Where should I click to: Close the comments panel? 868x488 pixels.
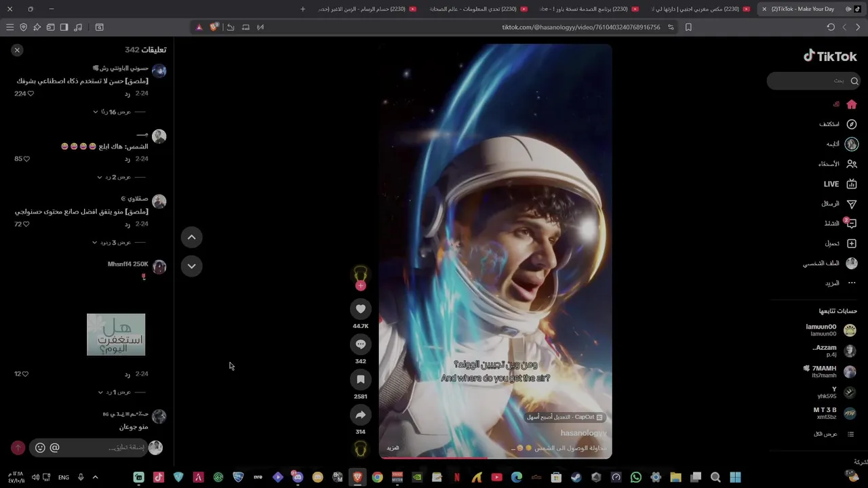tap(17, 49)
